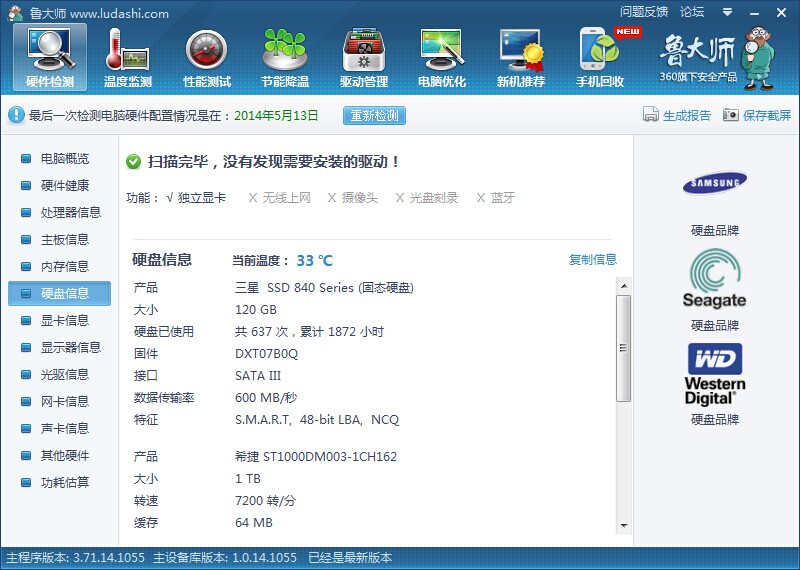This screenshot has width=800, height=570.
Task: Click the 主程序版本 3.71.14.1055 status text
Action: (76, 557)
